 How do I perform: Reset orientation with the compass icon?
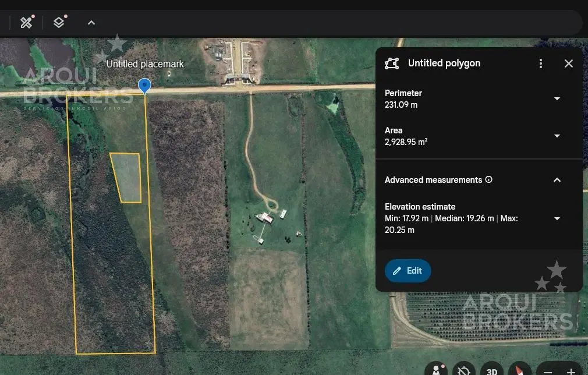pos(519,370)
